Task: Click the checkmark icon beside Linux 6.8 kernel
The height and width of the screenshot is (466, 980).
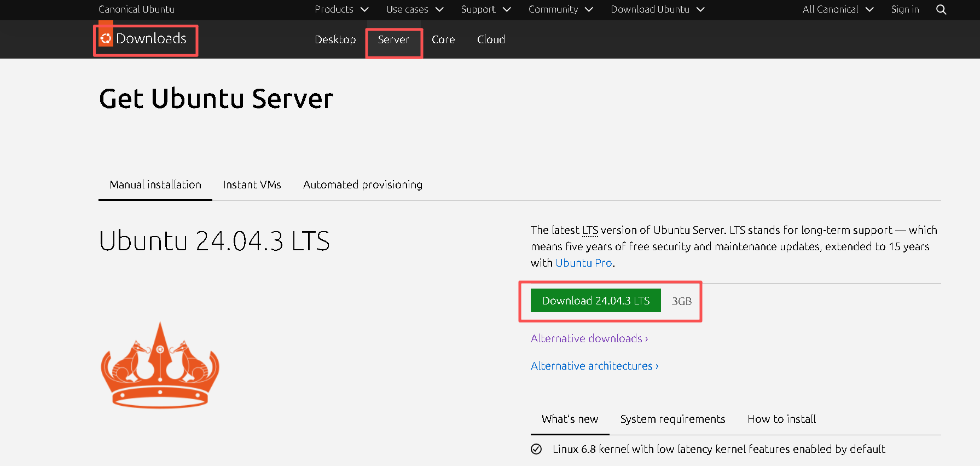Action: pyautogui.click(x=536, y=449)
